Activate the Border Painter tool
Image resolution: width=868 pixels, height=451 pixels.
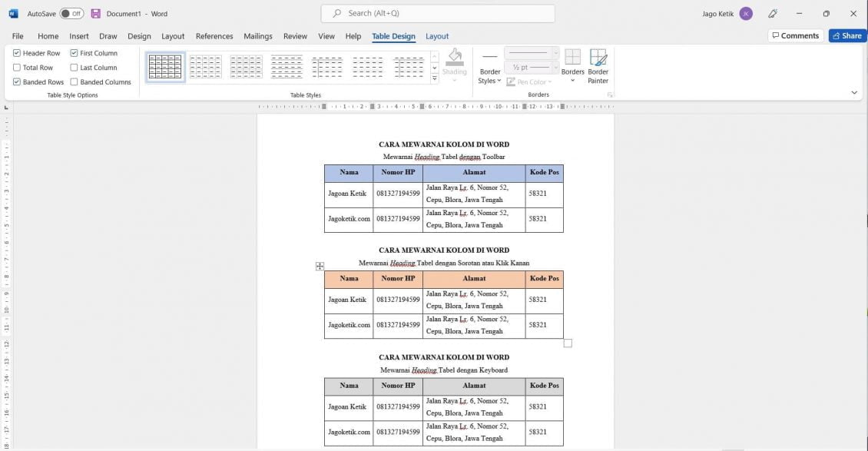(598, 66)
